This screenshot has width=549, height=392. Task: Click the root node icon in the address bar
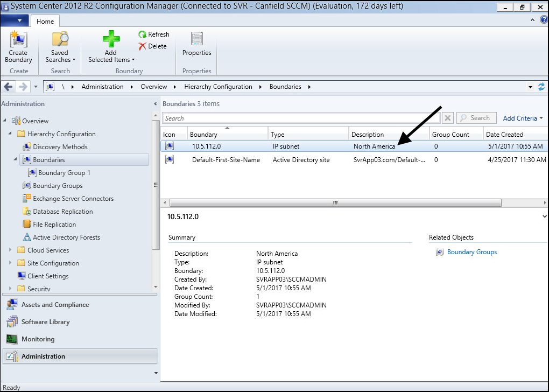click(x=50, y=87)
